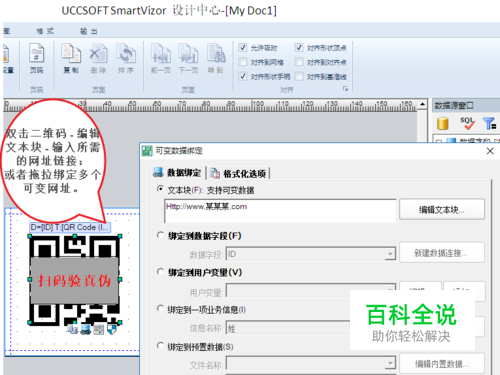Click the scroll-up arrow beside the ruler

422,104
